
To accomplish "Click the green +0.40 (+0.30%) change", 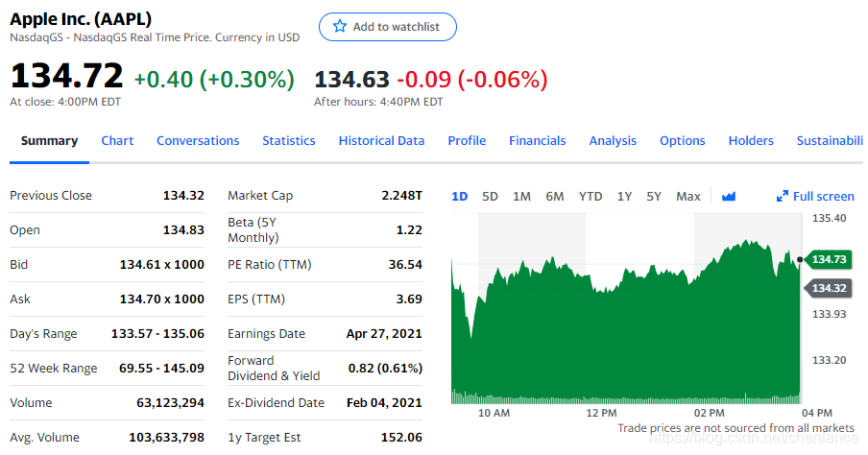I will (214, 80).
